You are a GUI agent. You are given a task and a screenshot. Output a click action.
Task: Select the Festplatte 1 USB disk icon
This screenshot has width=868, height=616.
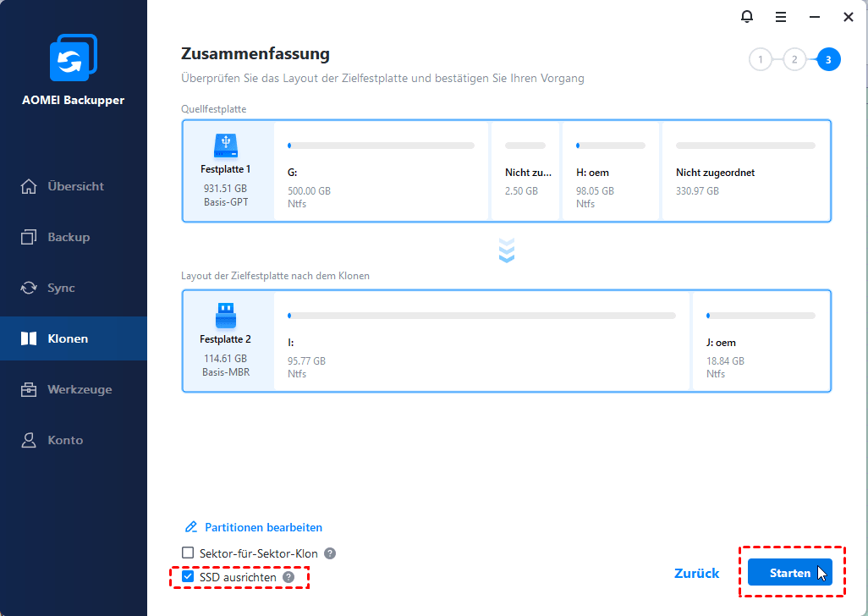tap(225, 146)
